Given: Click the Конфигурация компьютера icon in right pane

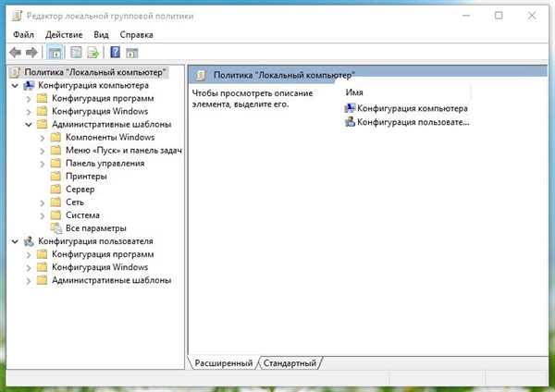Looking at the screenshot, I should pos(350,108).
